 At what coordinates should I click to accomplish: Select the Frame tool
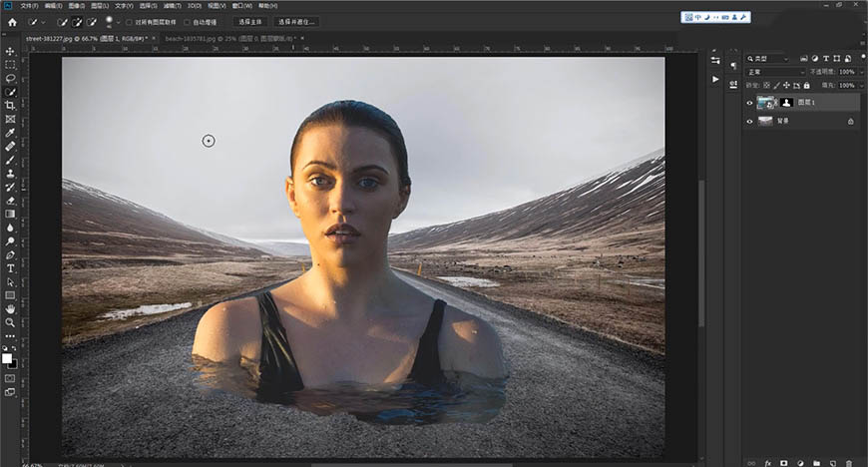pyautogui.click(x=10, y=119)
